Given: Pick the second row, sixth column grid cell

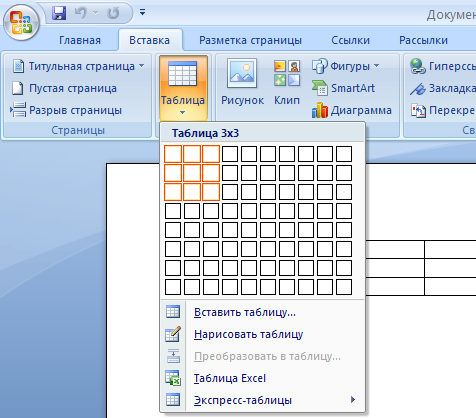Looking at the screenshot, I should [x=268, y=173].
